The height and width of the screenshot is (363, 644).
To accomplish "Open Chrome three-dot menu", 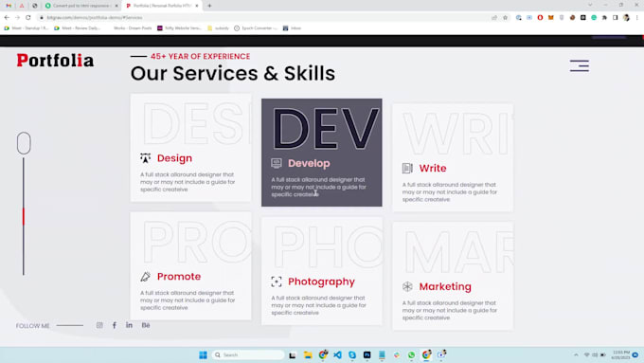I will point(637,18).
